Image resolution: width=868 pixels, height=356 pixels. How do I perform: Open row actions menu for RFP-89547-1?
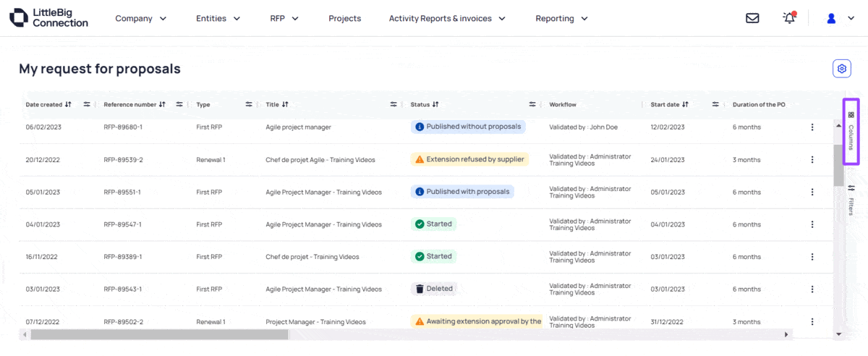point(812,224)
